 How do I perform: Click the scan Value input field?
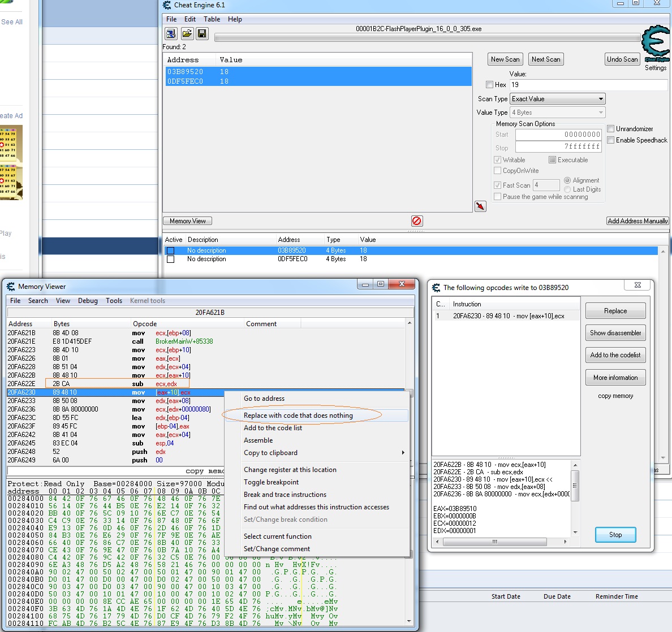click(588, 85)
